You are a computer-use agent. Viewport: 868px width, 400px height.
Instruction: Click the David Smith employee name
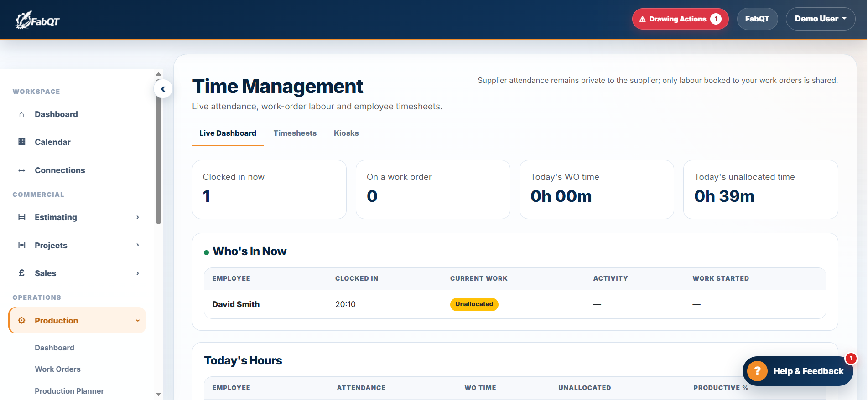(236, 304)
